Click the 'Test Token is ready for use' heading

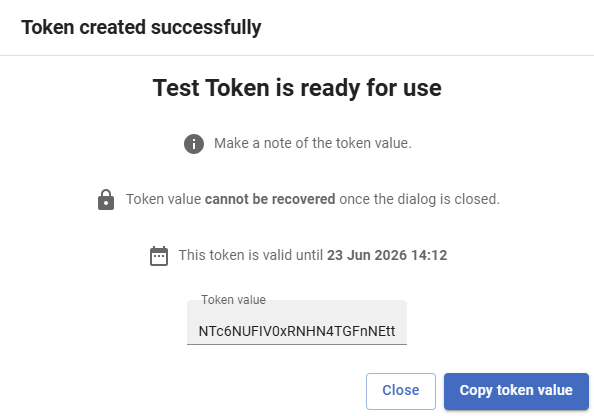click(x=297, y=88)
